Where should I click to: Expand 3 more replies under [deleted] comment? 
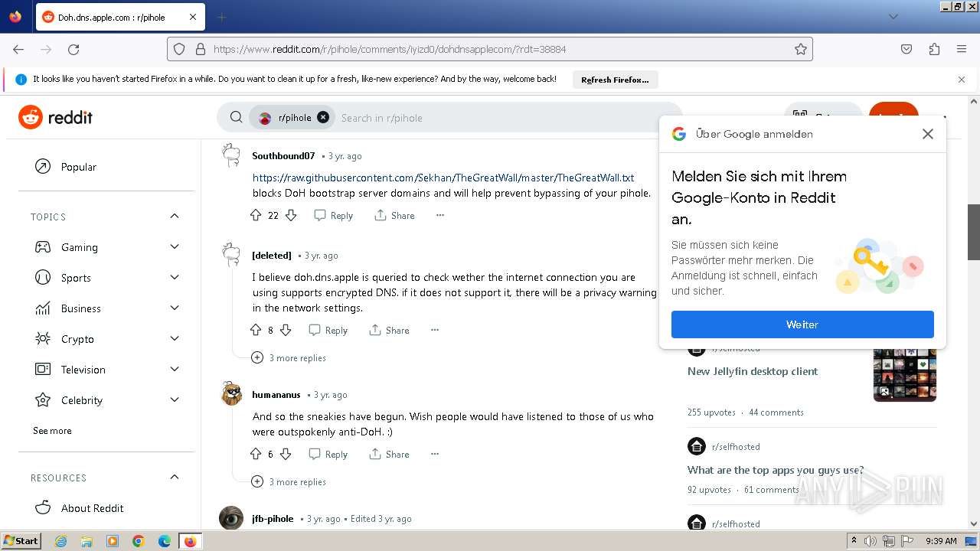pos(289,358)
